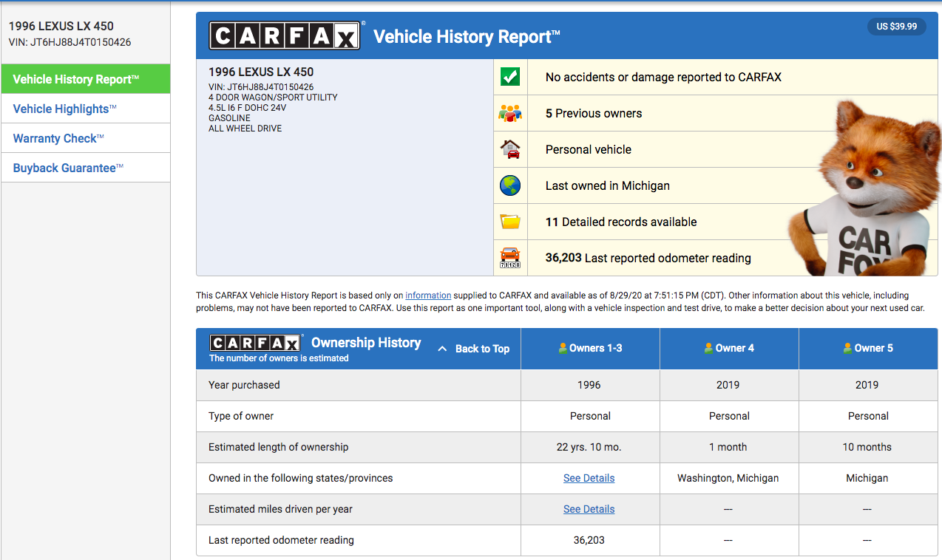Click the Owner 4 person icon
Screen dimensions: 942x560
coord(709,349)
